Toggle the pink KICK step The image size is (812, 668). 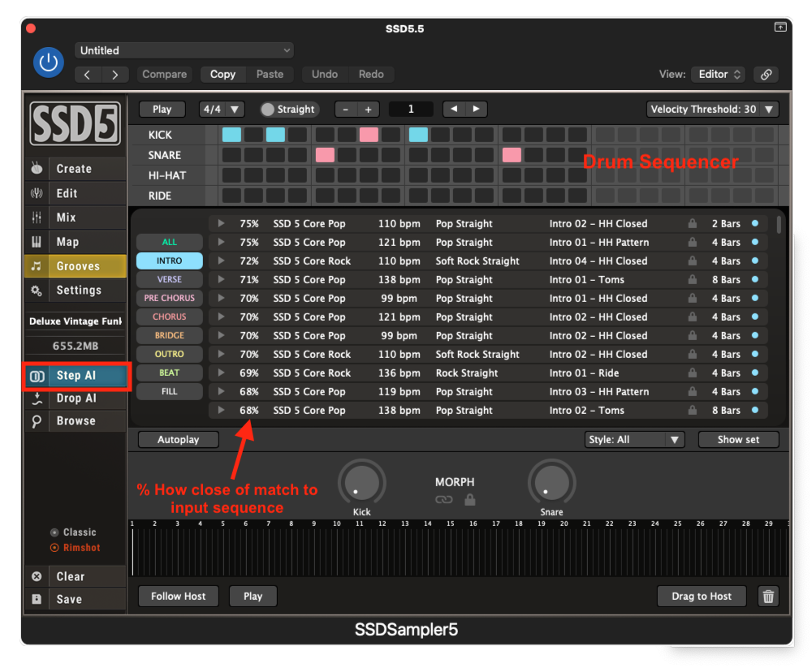click(369, 135)
